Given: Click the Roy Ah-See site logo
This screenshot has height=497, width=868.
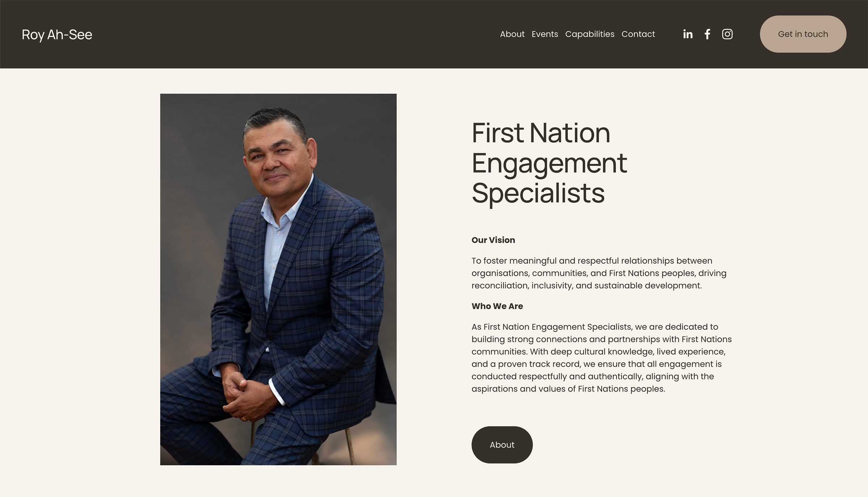Looking at the screenshot, I should tap(57, 35).
